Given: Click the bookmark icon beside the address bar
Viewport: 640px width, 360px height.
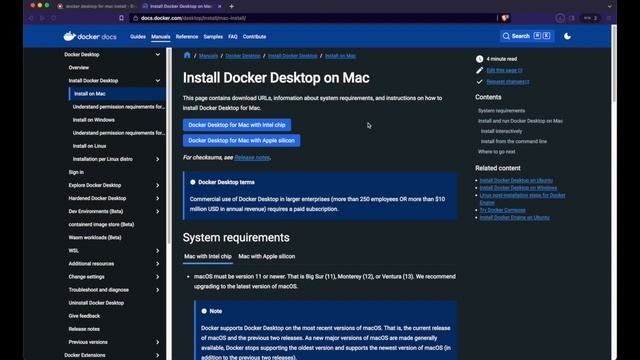Looking at the screenshot, I should pyautogui.click(x=121, y=18).
